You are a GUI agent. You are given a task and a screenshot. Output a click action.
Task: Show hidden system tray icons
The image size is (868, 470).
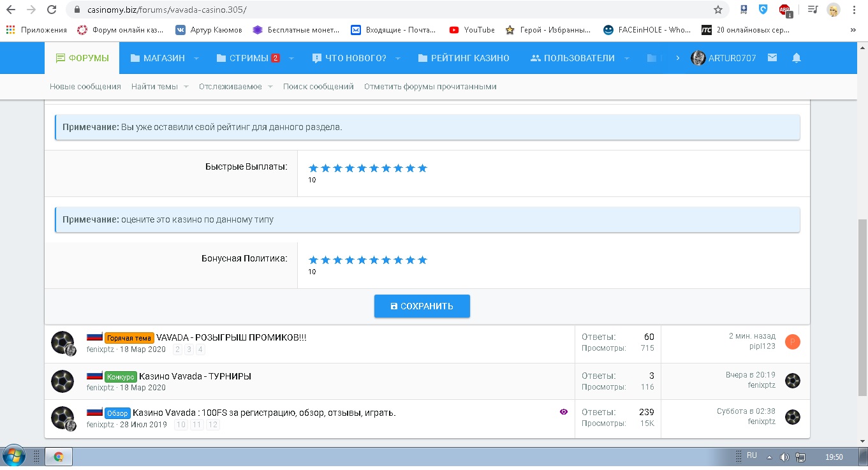pos(769,457)
